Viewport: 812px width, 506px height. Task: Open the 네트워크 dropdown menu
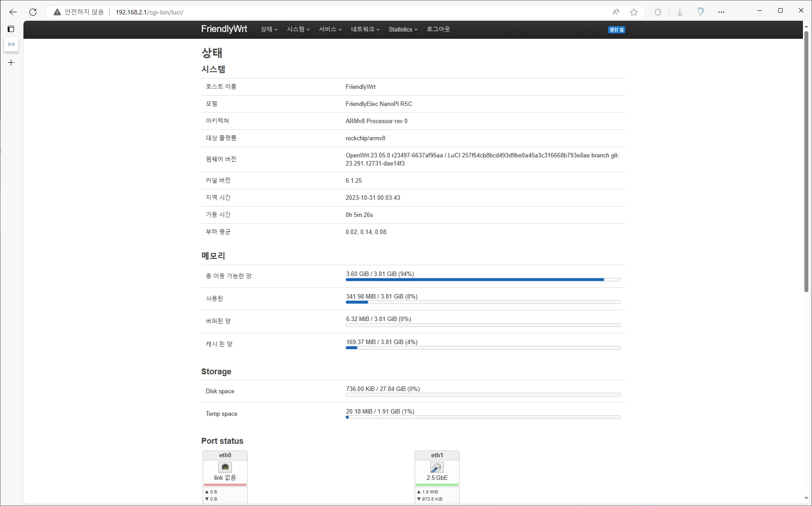point(365,29)
